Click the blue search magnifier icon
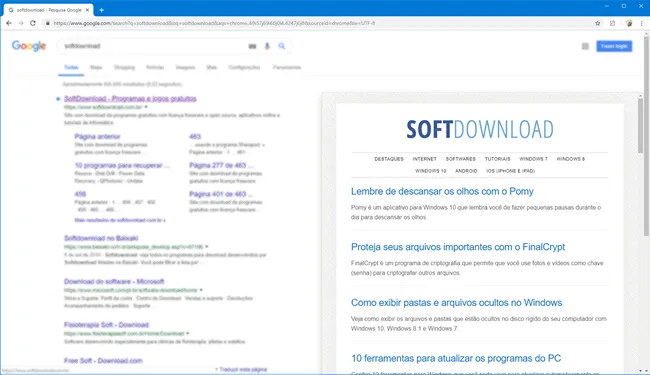650x375 pixels. tap(282, 46)
